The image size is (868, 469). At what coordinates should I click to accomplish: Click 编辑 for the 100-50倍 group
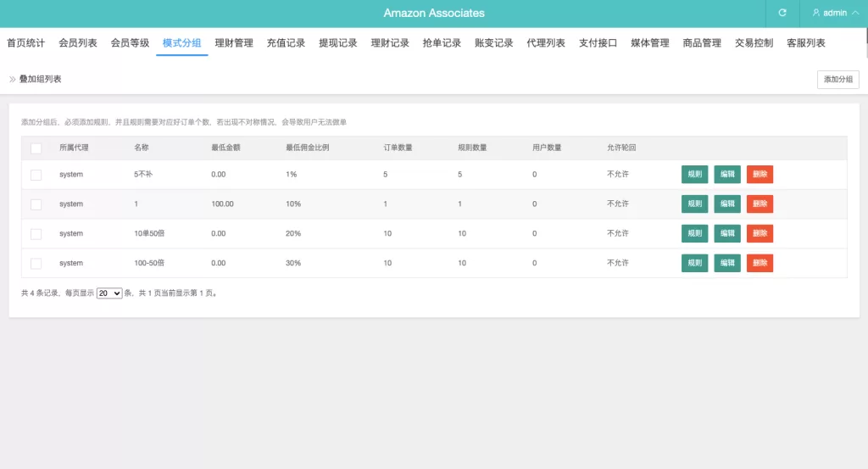click(x=727, y=264)
